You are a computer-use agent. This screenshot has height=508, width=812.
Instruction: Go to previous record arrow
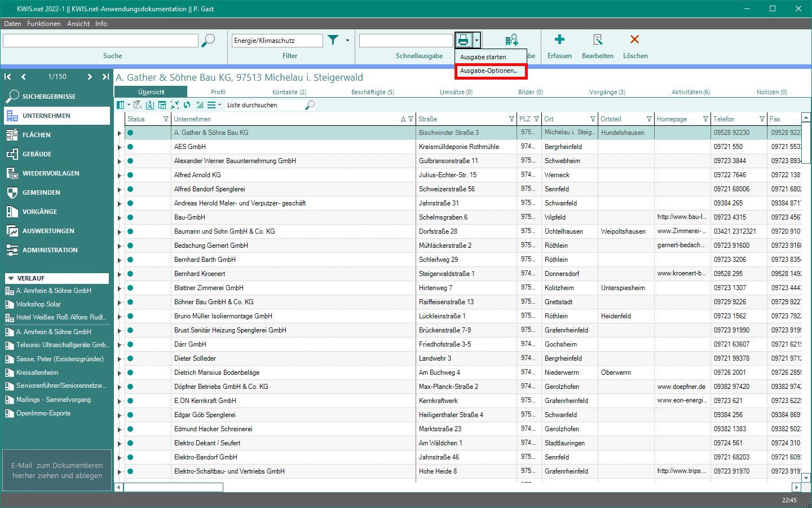click(x=23, y=77)
